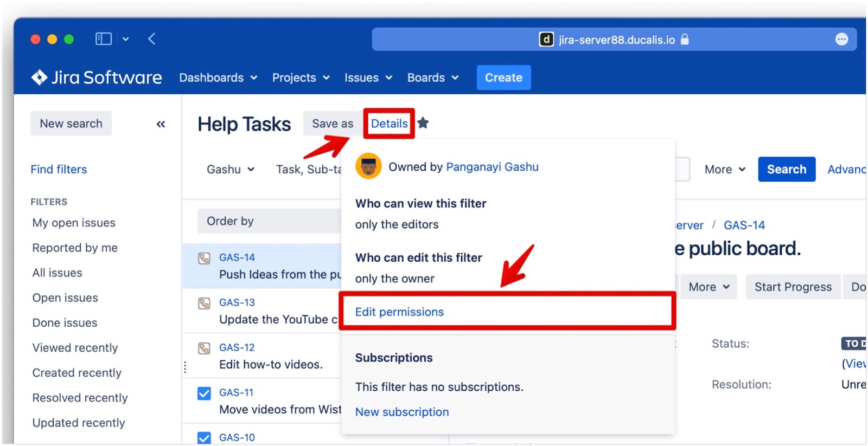The image size is (868, 446).
Task: Select Done issues filter
Action: click(65, 322)
